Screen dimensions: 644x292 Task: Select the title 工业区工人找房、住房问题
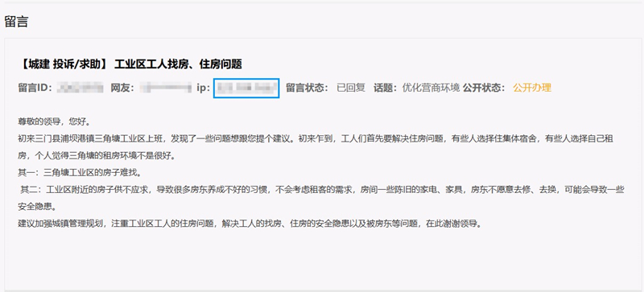click(x=178, y=64)
